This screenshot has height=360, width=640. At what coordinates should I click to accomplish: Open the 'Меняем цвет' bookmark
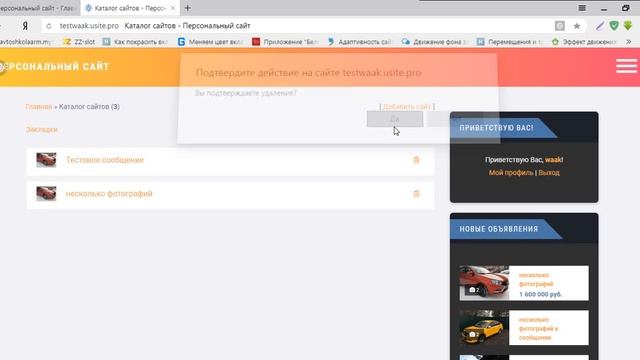coord(211,42)
